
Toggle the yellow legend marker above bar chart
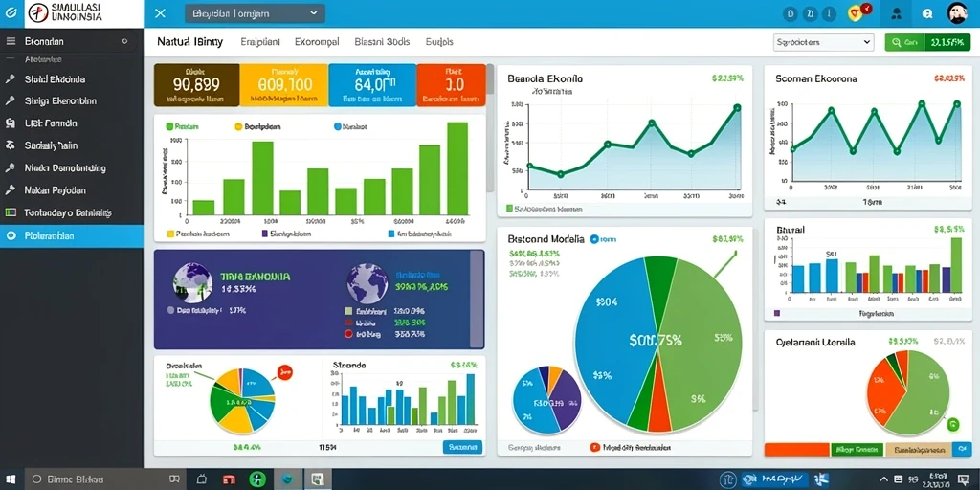pos(238,126)
